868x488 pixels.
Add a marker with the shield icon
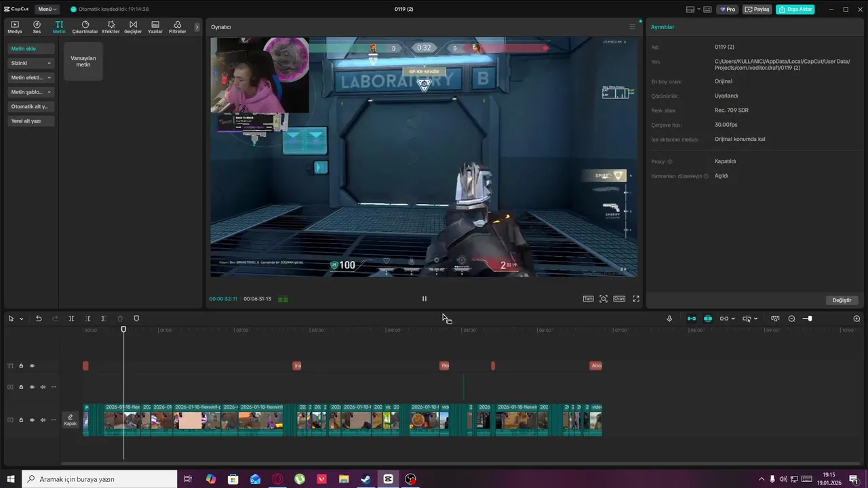(136, 319)
